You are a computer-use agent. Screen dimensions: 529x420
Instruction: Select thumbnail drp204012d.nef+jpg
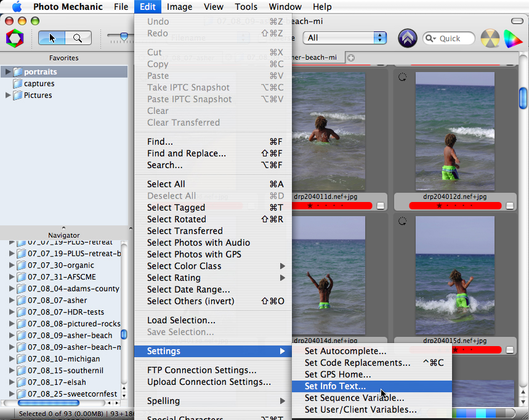(x=454, y=131)
